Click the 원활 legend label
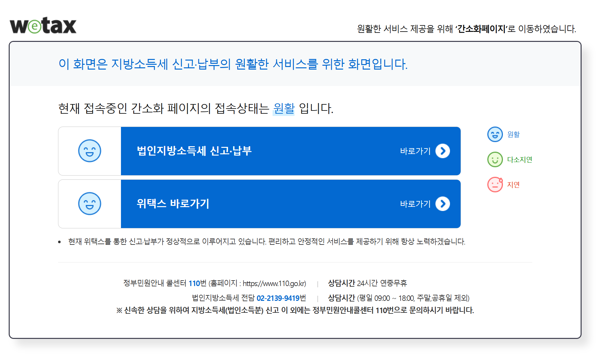609x364 pixels. [513, 134]
